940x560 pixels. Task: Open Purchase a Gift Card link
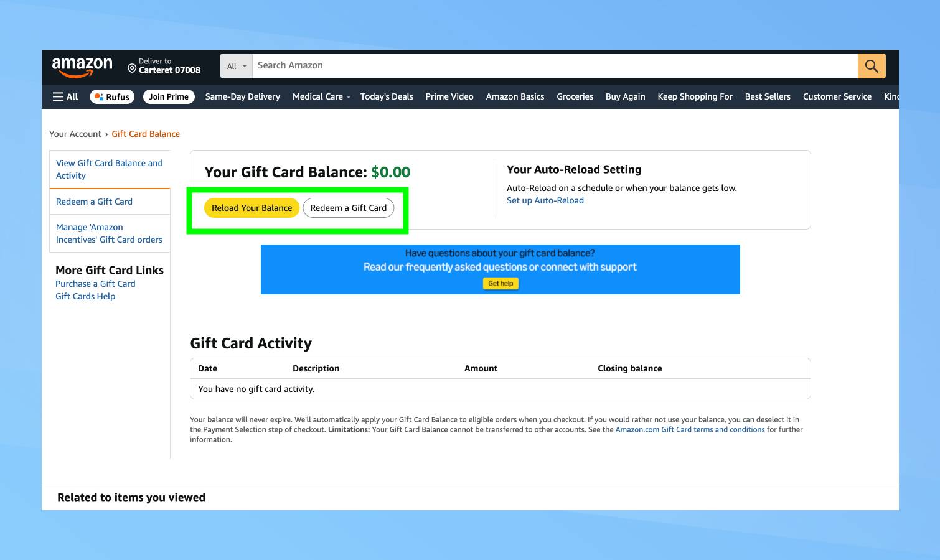[x=95, y=283]
